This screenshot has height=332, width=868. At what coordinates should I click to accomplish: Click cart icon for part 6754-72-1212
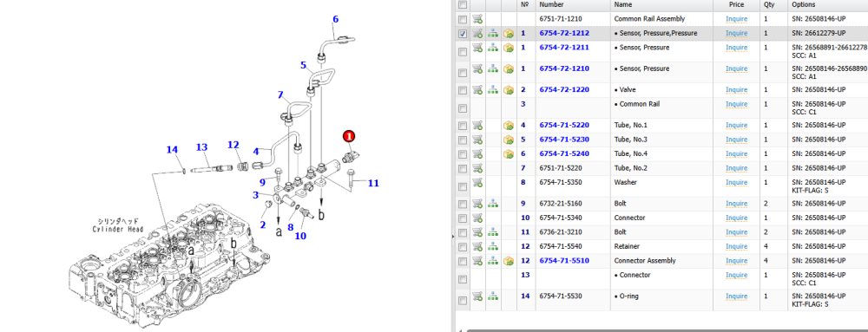coord(477,33)
